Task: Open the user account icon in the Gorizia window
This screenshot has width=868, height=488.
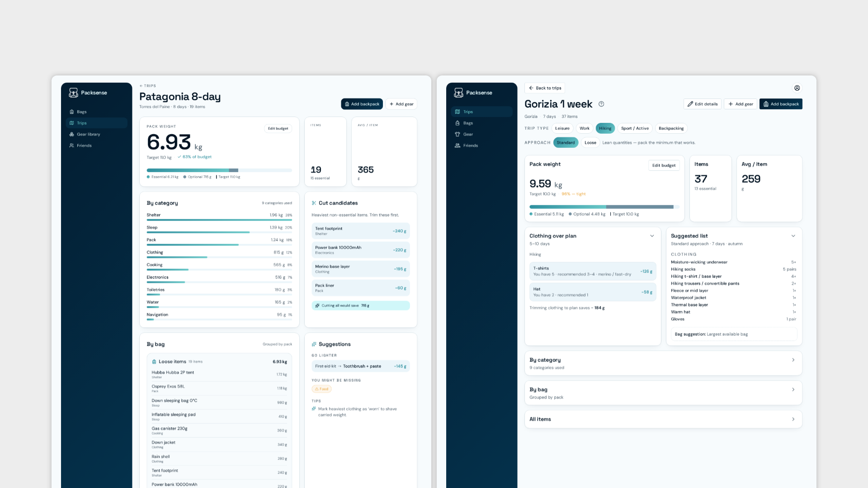Action: click(797, 88)
